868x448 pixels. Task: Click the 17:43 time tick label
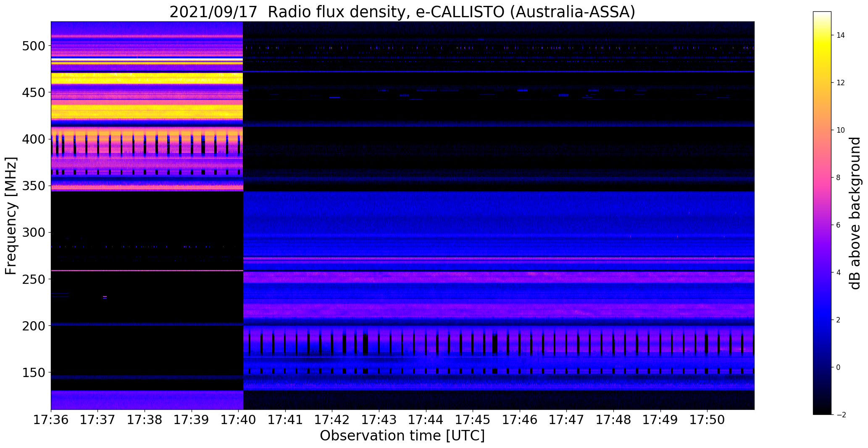click(x=379, y=420)
